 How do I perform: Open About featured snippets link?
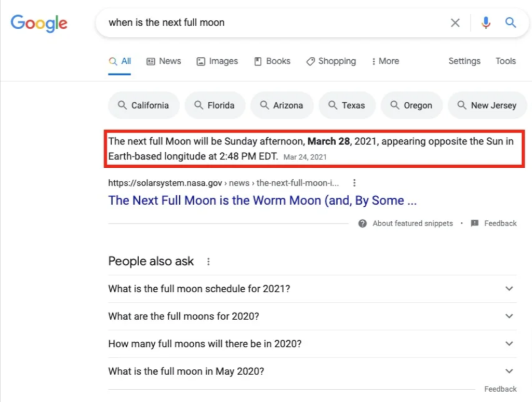tap(413, 223)
